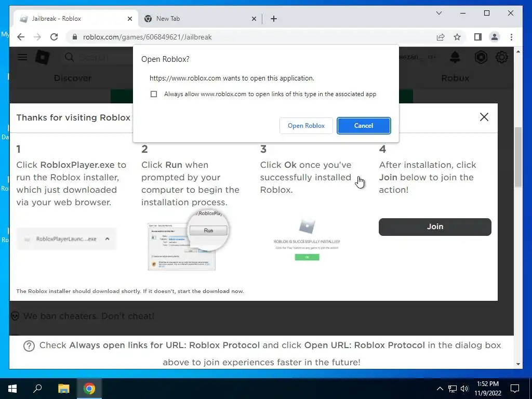Viewport: 532px width, 399px height.
Task: Open the Windows Start menu
Action: coord(12,389)
